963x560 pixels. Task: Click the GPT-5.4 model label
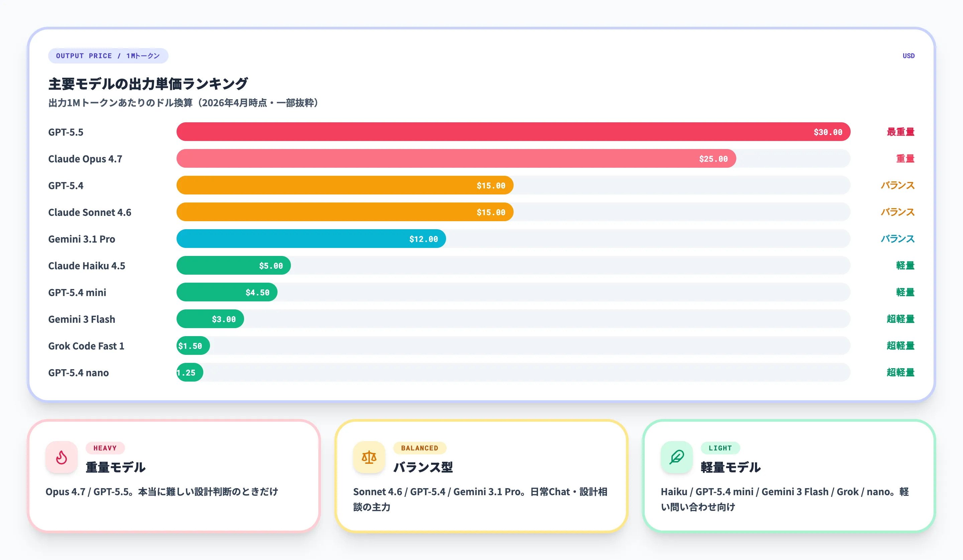point(66,186)
